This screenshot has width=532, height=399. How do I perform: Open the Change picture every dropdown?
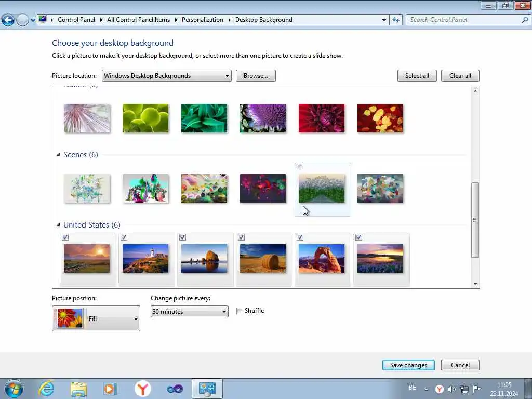pyautogui.click(x=189, y=312)
